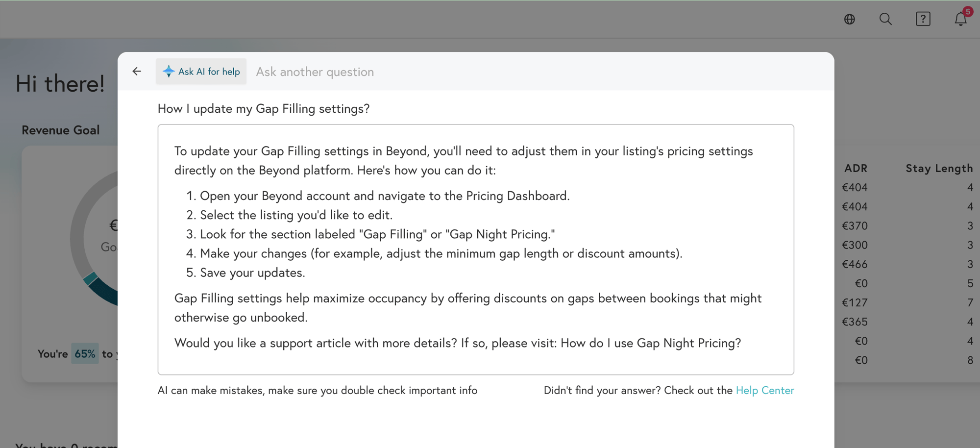Click the question text about Gap Filling settings
Screen dimensions: 980x448
click(264, 109)
